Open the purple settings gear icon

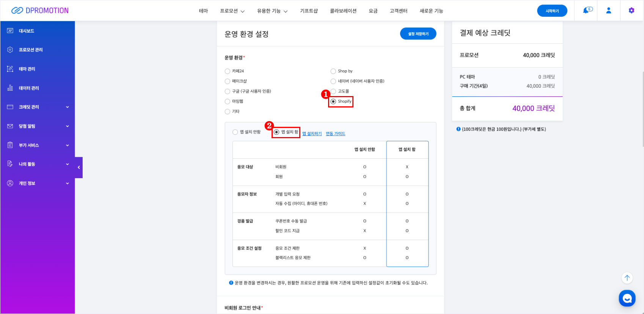click(631, 11)
